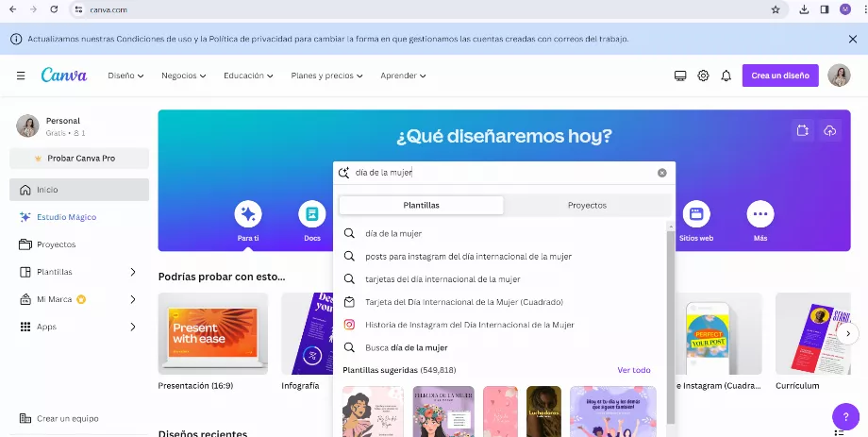Select suggestion 'tarjetas del día internacional de la mujer'
The image size is (868, 437).
click(x=500, y=279)
